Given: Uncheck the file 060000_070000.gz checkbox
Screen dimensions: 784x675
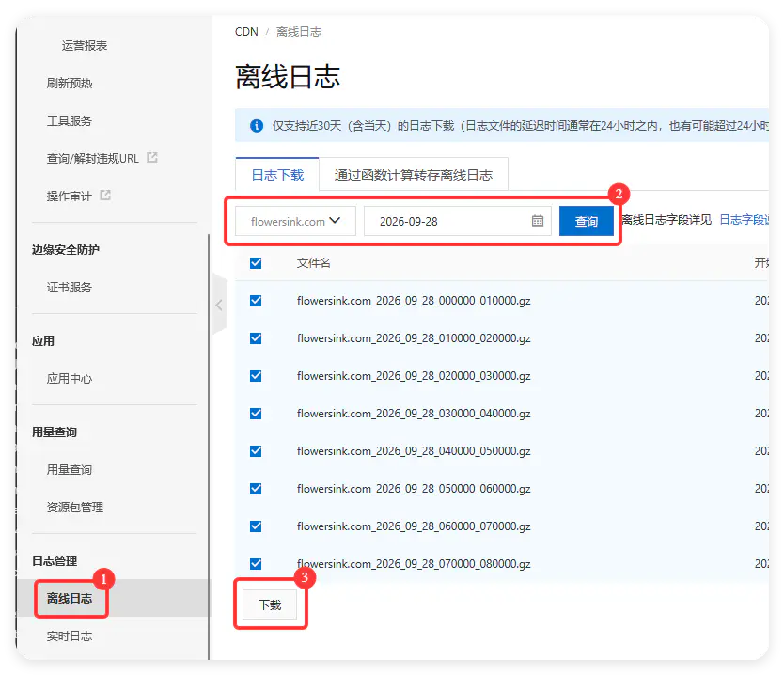Looking at the screenshot, I should 256,526.
